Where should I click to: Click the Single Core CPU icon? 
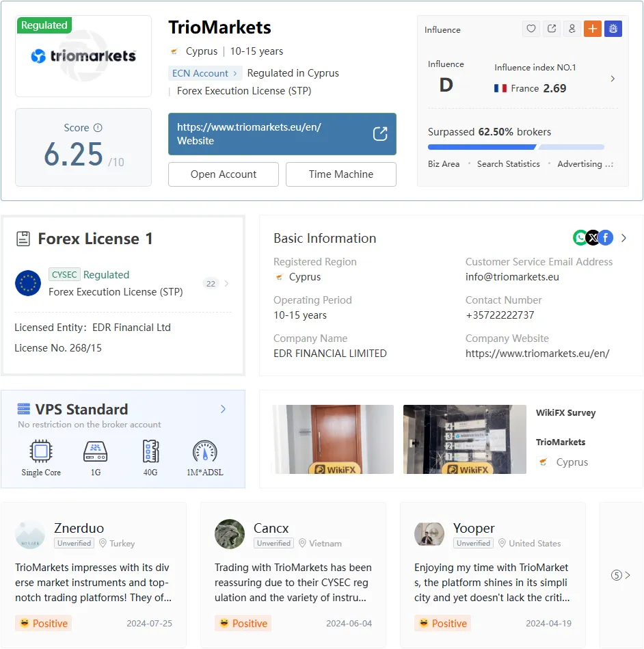[x=41, y=451]
